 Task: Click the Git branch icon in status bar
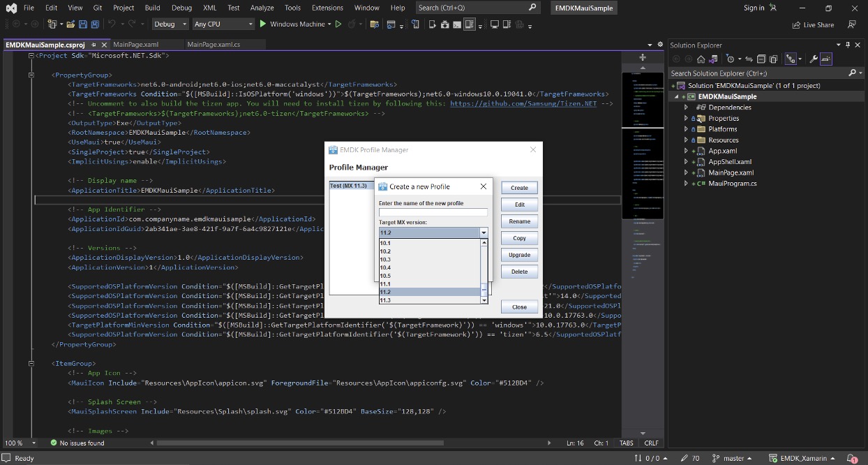pyautogui.click(x=715, y=458)
